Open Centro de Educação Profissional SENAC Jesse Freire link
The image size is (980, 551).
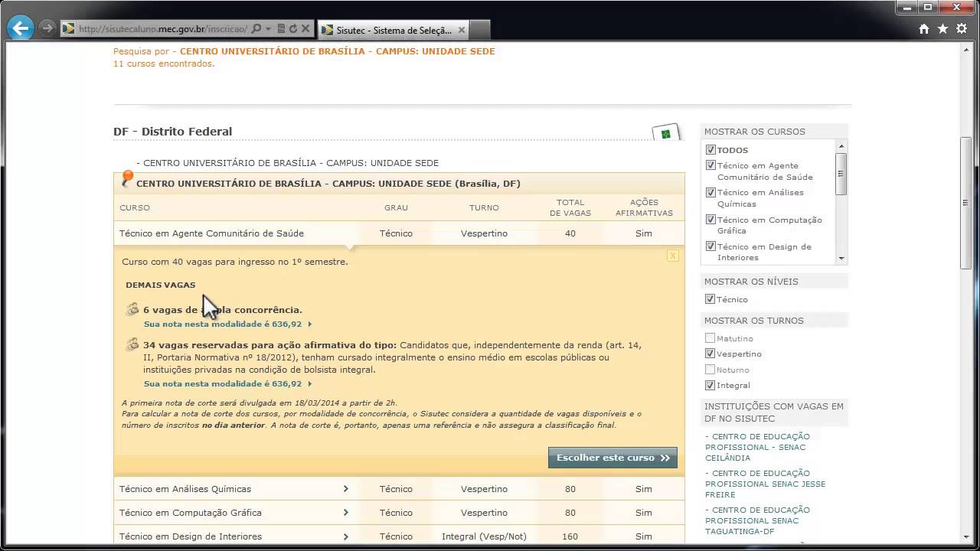tap(765, 484)
